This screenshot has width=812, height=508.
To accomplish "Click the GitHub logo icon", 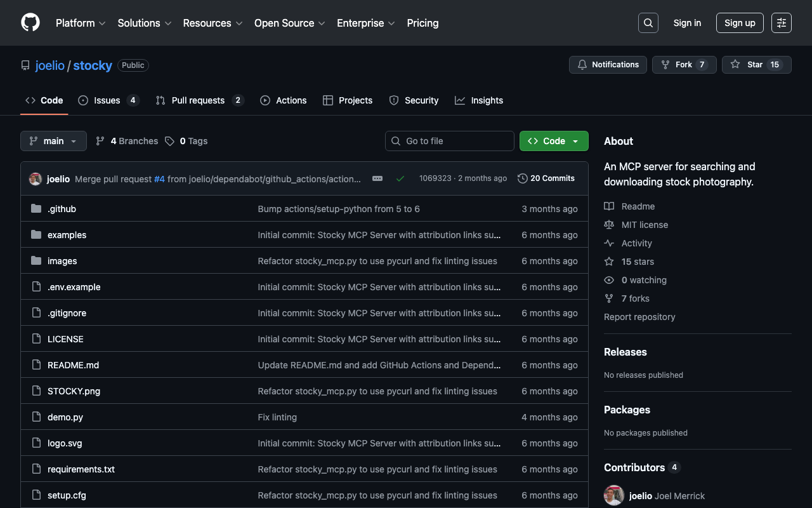I will tap(30, 23).
